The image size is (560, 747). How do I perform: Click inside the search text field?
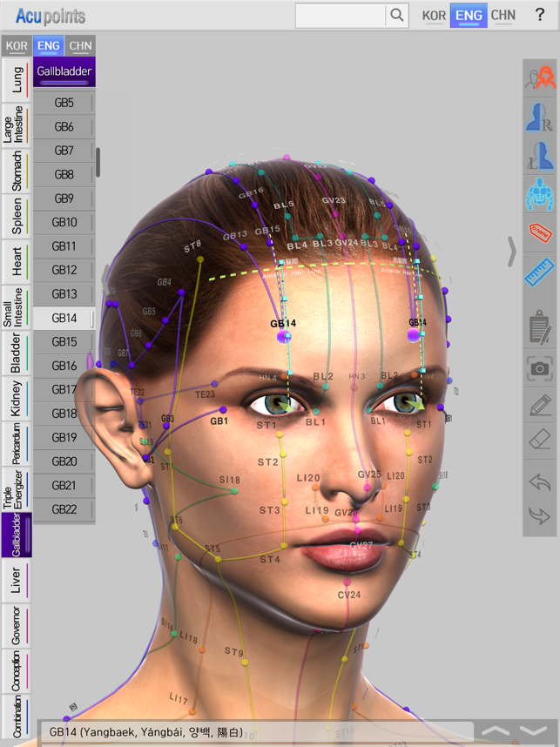click(x=340, y=15)
